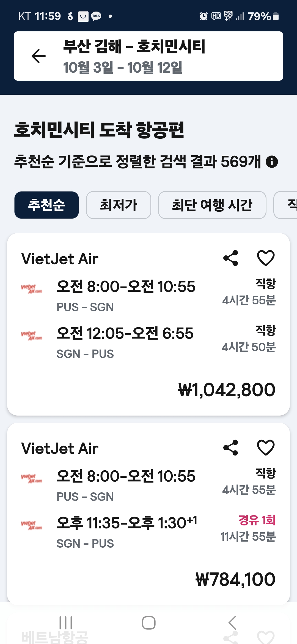
Task: Tap the 경유 1회 layover label
Action: (x=257, y=520)
